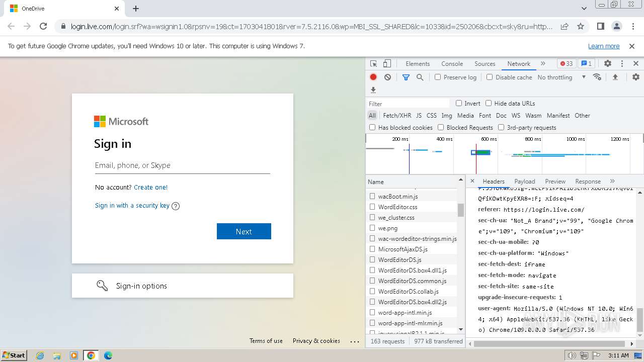Click the Next button
This screenshot has height=362, width=644.
(x=244, y=231)
